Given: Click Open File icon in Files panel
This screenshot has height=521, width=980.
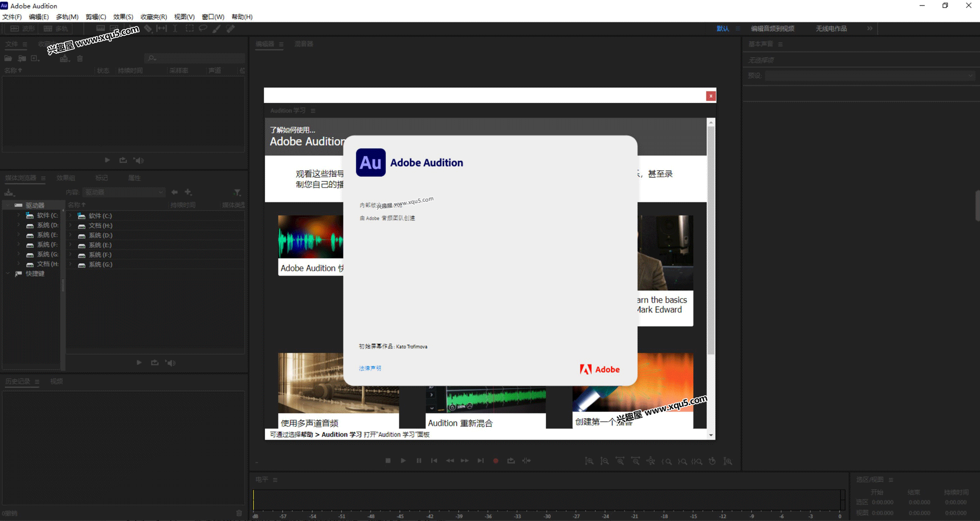Looking at the screenshot, I should coord(8,59).
